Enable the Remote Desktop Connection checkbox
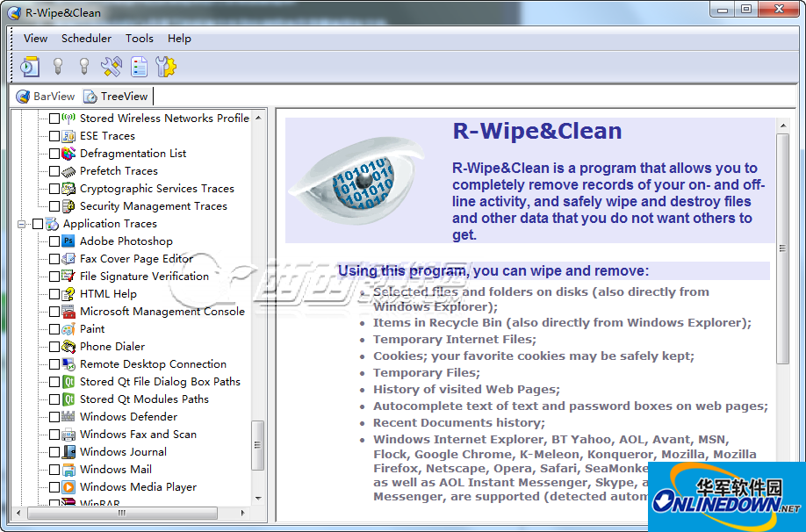806x532 pixels. tap(54, 364)
